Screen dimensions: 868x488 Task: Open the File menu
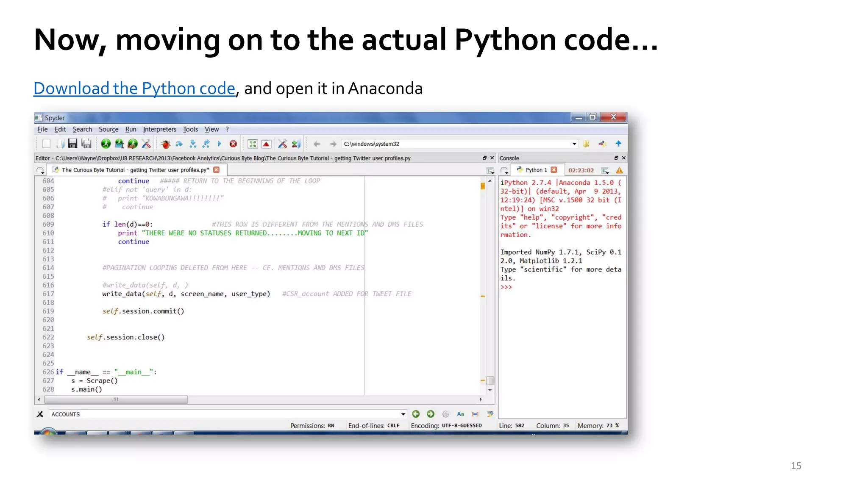(42, 129)
